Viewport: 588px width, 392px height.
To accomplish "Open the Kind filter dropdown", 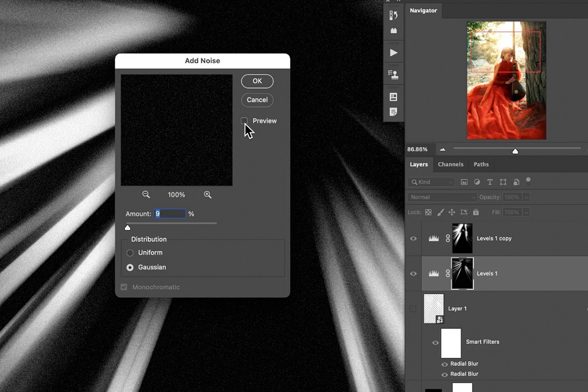I will [431, 182].
